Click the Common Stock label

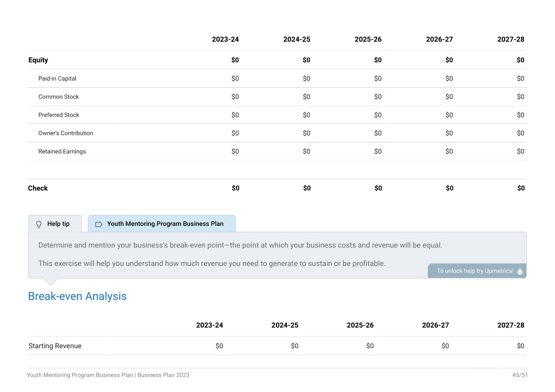pyautogui.click(x=59, y=97)
